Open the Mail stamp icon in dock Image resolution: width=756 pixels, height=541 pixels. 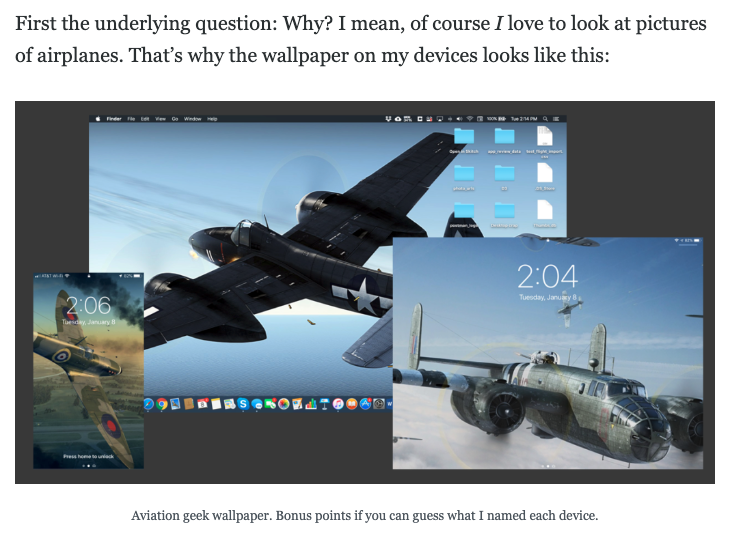point(175,404)
